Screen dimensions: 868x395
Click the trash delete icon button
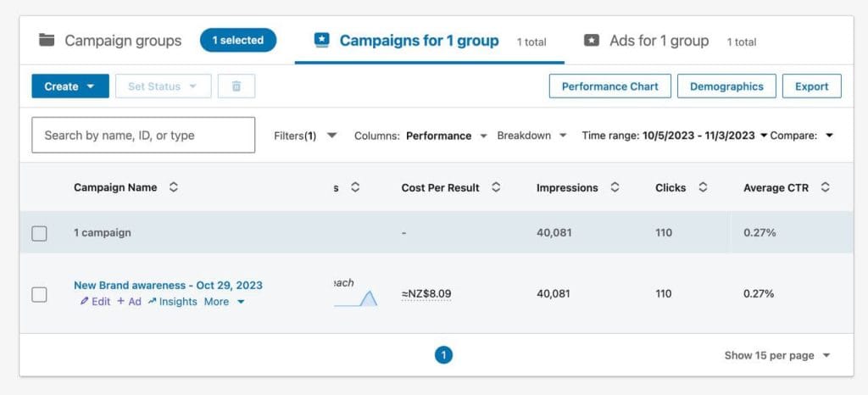point(236,86)
